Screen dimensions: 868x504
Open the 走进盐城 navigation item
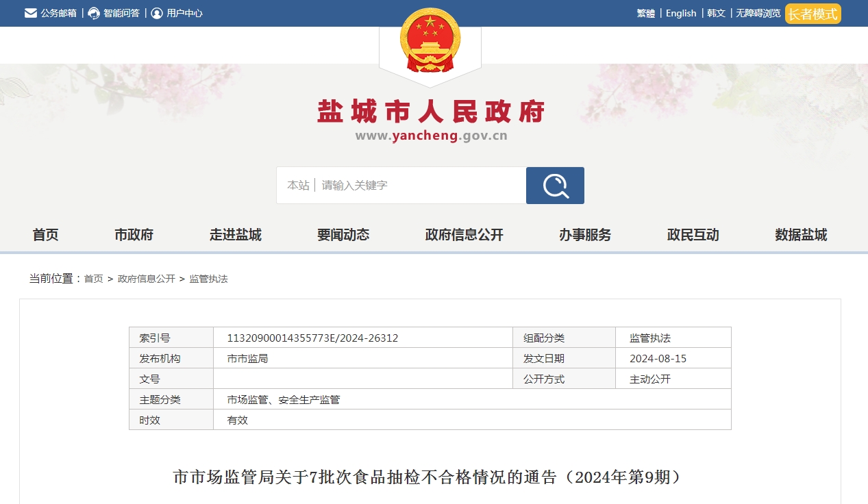pyautogui.click(x=236, y=235)
